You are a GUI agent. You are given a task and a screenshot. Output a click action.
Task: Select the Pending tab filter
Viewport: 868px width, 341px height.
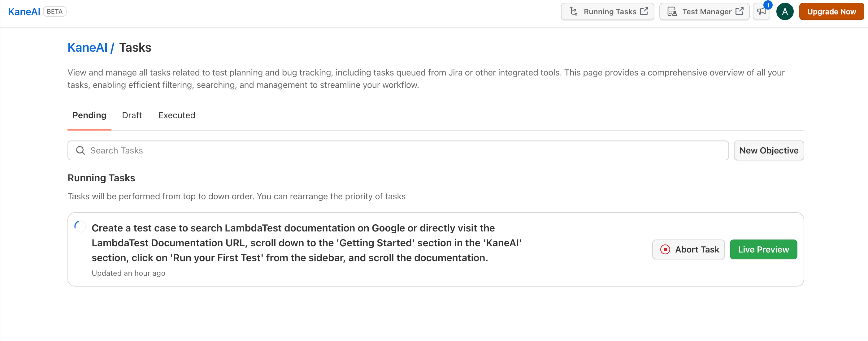[89, 115]
